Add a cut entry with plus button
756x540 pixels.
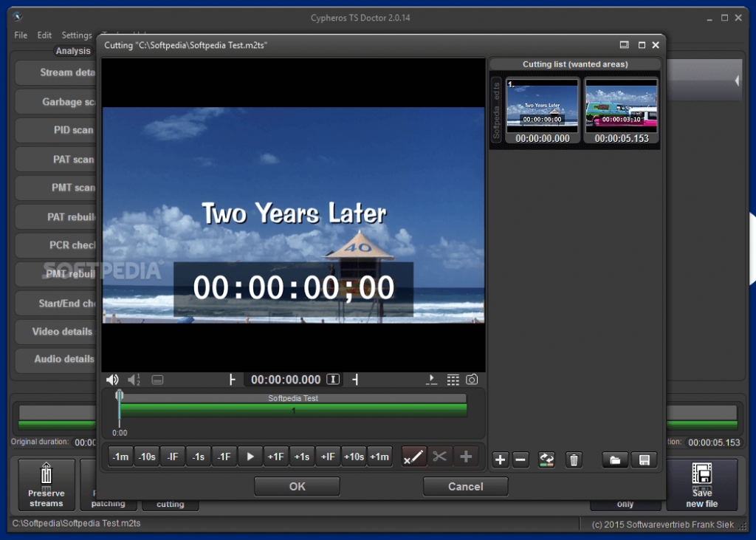(x=500, y=460)
